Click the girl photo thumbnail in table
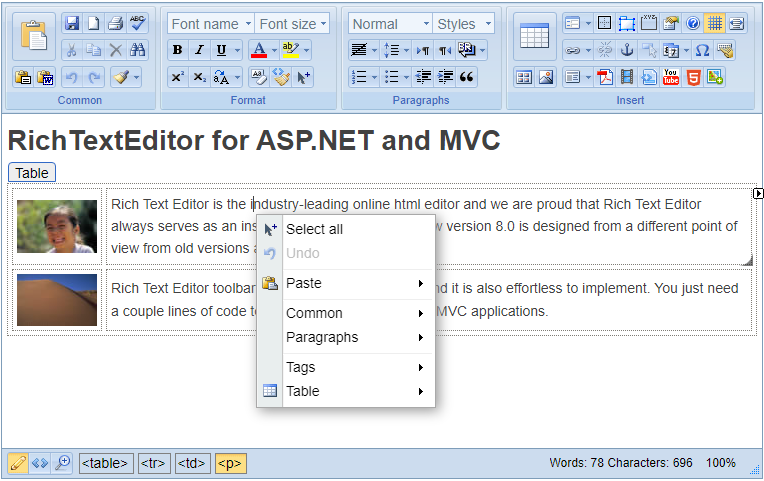This screenshot has height=481, width=764. tap(57, 226)
